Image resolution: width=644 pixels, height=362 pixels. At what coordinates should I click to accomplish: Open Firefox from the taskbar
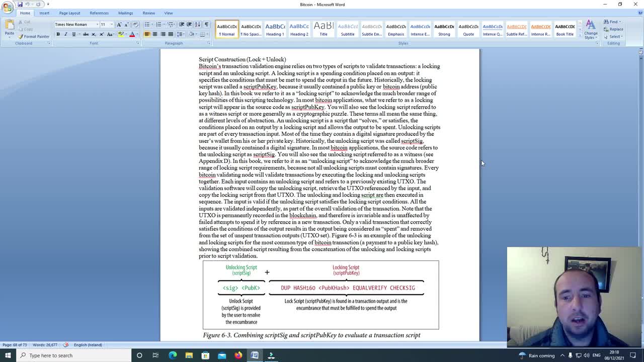238,355
